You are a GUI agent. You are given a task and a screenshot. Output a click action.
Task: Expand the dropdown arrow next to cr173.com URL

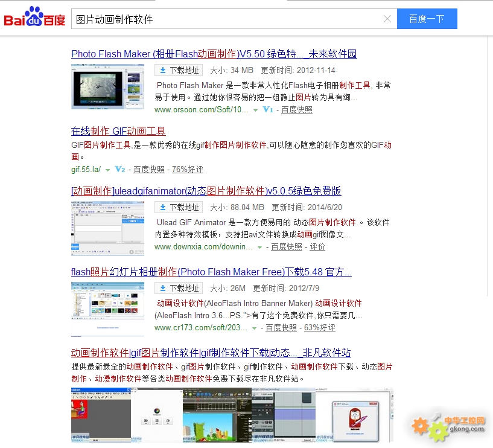[255, 328]
